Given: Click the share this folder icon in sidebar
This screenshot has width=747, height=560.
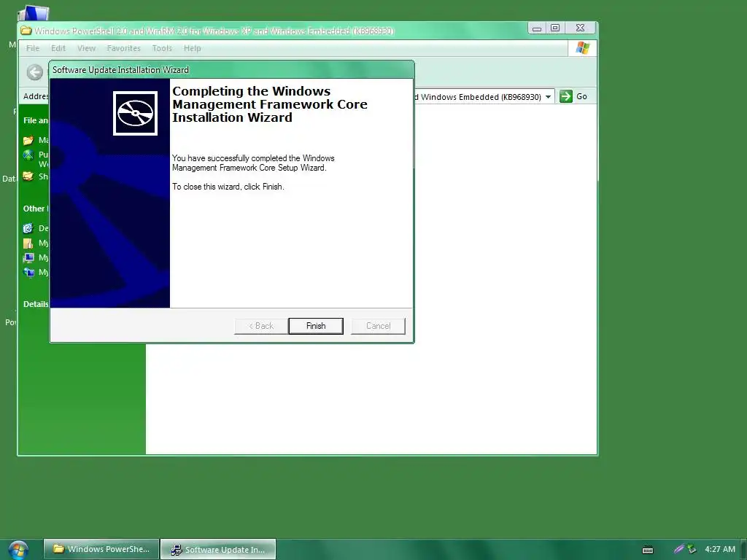Looking at the screenshot, I should (28, 176).
